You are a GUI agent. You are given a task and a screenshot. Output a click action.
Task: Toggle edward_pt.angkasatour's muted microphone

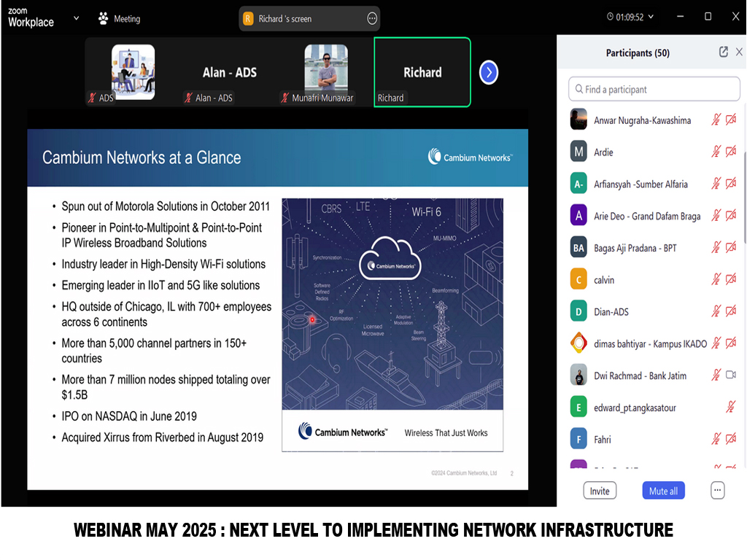point(731,407)
